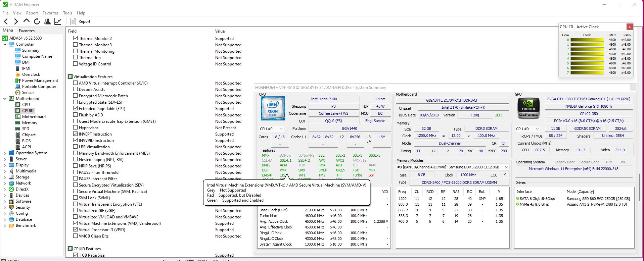Click the AVX2 feature flag in HWiNFO
The image size is (644, 261).
[340, 160]
